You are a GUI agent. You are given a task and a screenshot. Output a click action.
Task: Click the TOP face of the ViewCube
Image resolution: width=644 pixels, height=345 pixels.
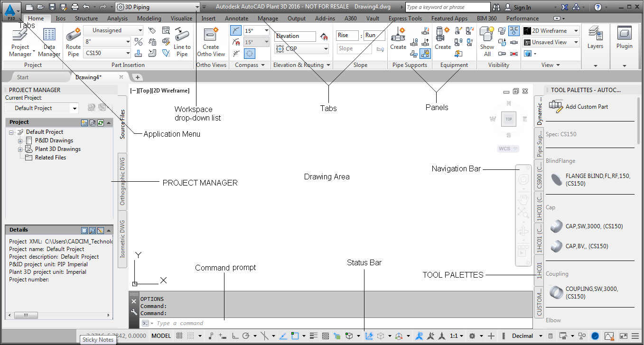509,119
